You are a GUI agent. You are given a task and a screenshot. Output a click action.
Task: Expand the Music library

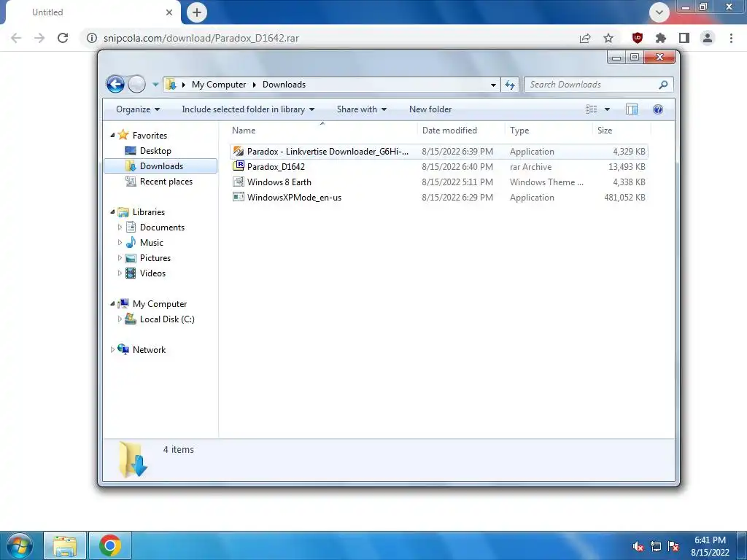click(x=120, y=242)
